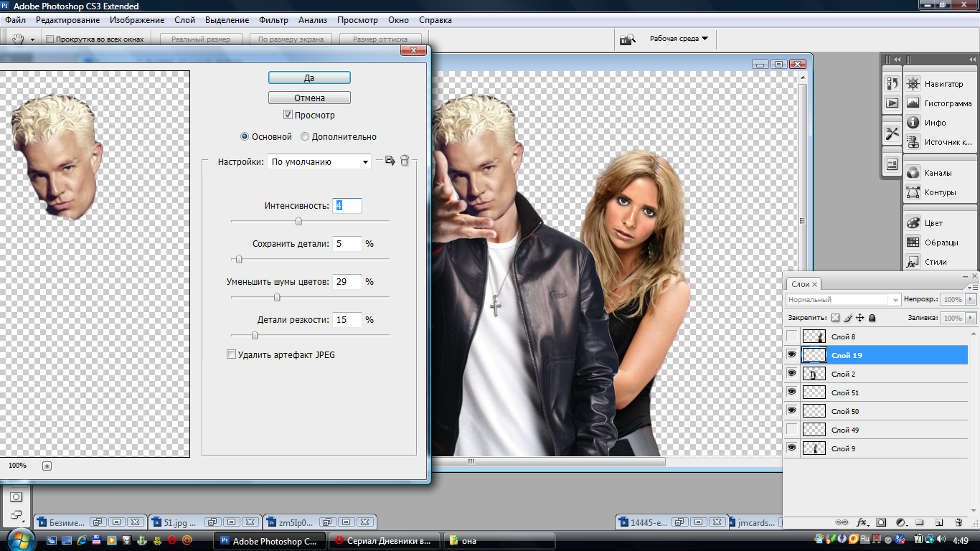980x551 pixels.
Task: Create a new layer
Action: [x=938, y=523]
